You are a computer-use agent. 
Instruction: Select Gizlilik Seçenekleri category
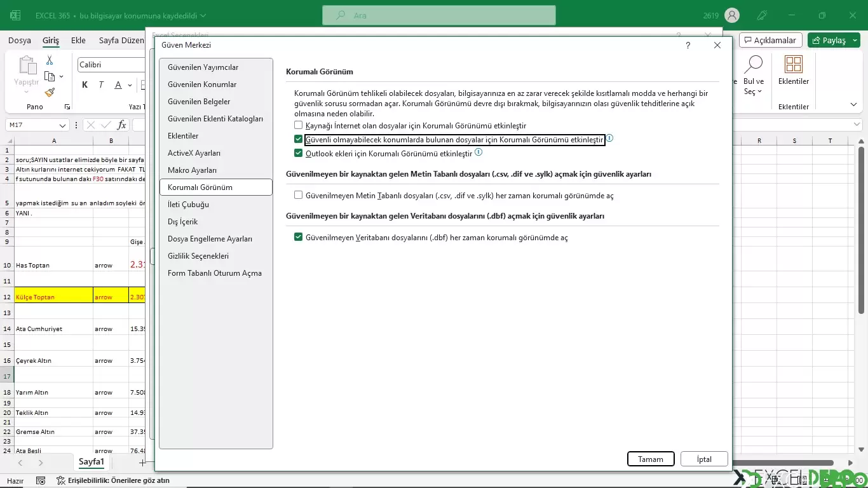(x=216, y=256)
